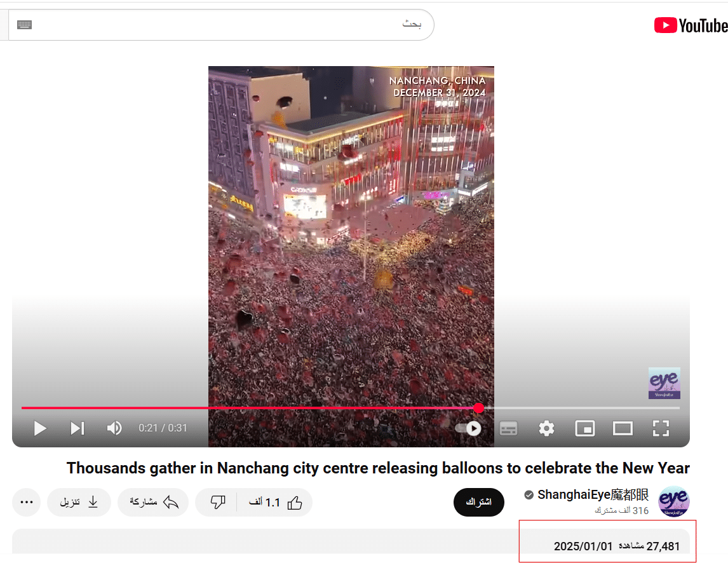This screenshot has height=563, width=728.
Task: Dislike the video
Action: 217,502
